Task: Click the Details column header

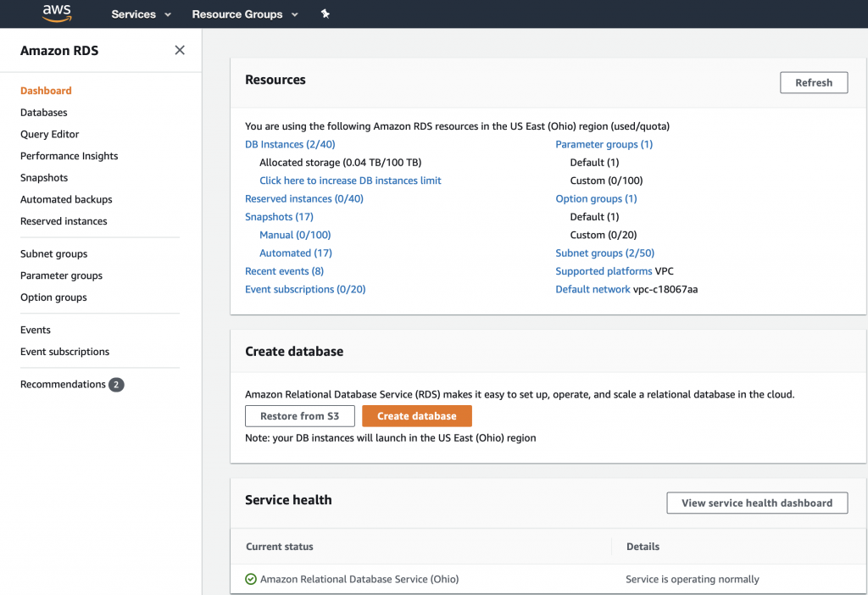Action: click(x=643, y=547)
